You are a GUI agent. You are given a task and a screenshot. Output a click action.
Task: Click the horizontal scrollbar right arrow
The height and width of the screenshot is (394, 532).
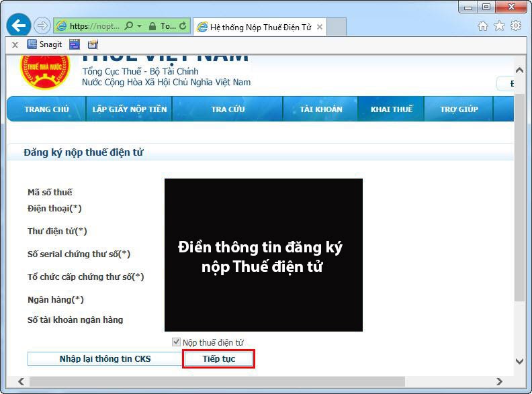[499, 381]
